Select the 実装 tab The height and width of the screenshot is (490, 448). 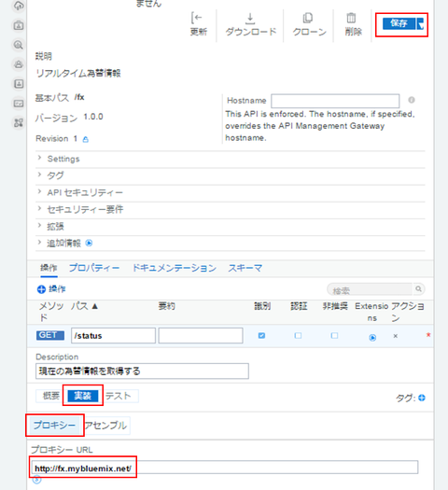tap(83, 396)
